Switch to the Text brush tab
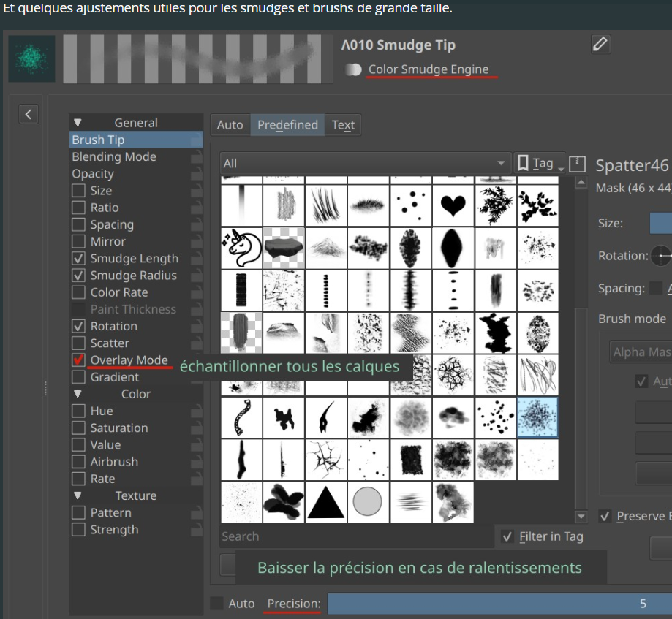672x619 pixels. (343, 125)
